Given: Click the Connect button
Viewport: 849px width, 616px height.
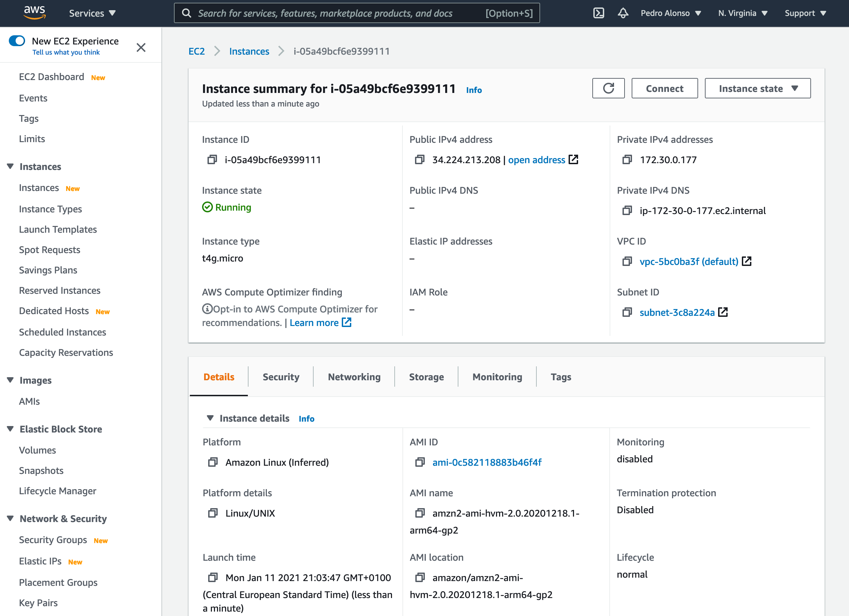Looking at the screenshot, I should (665, 89).
